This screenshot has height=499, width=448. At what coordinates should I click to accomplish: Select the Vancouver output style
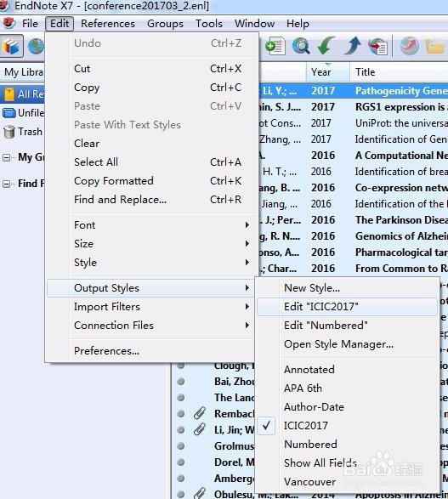click(347, 482)
